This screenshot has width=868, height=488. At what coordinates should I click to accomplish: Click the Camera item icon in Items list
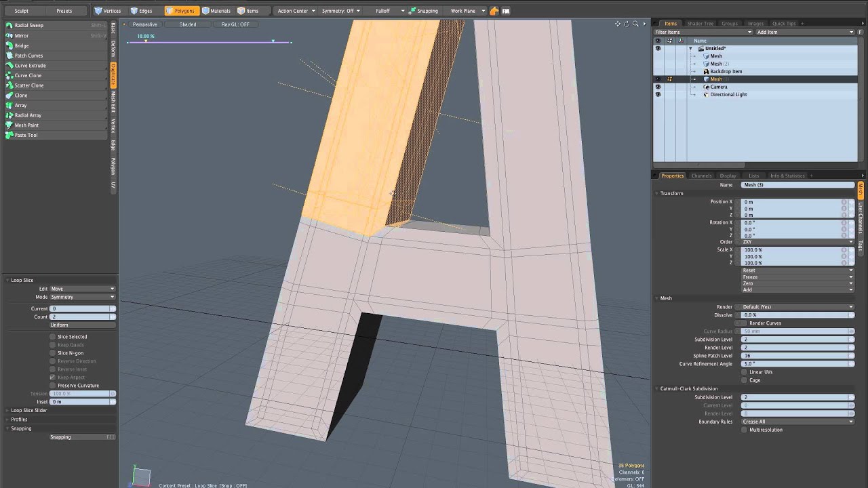pos(706,87)
